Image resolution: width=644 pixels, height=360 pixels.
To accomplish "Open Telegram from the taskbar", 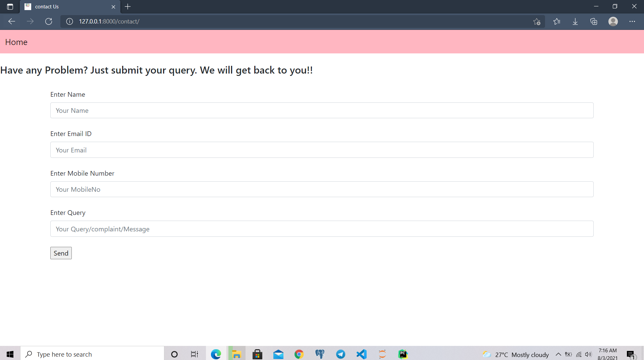I will [340, 354].
